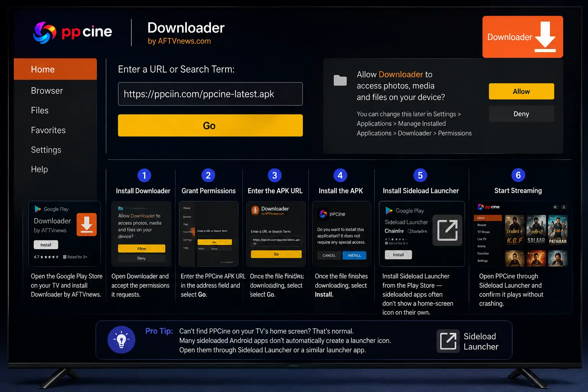Click the 'Pro Tip:' label
588x392 pixels.
coord(159,331)
